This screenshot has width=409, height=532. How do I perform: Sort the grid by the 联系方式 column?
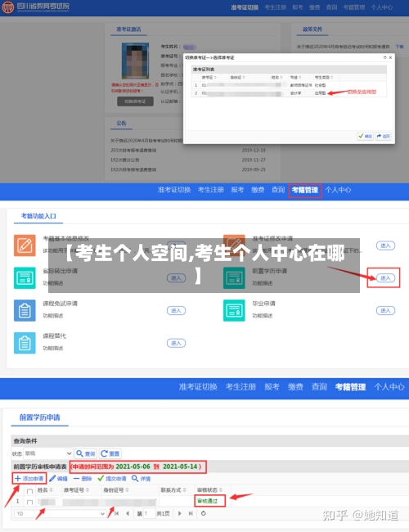(173, 490)
